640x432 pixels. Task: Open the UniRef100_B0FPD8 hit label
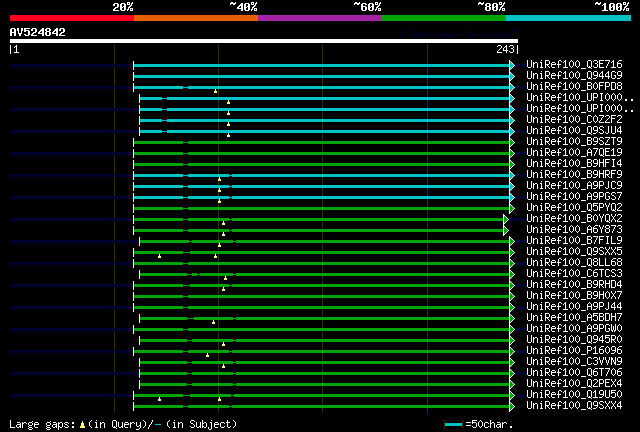click(574, 86)
